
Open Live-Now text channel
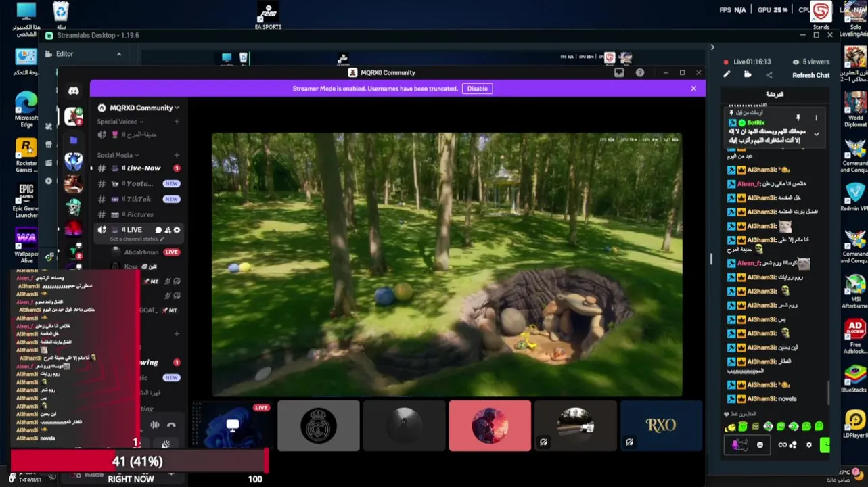(139, 168)
